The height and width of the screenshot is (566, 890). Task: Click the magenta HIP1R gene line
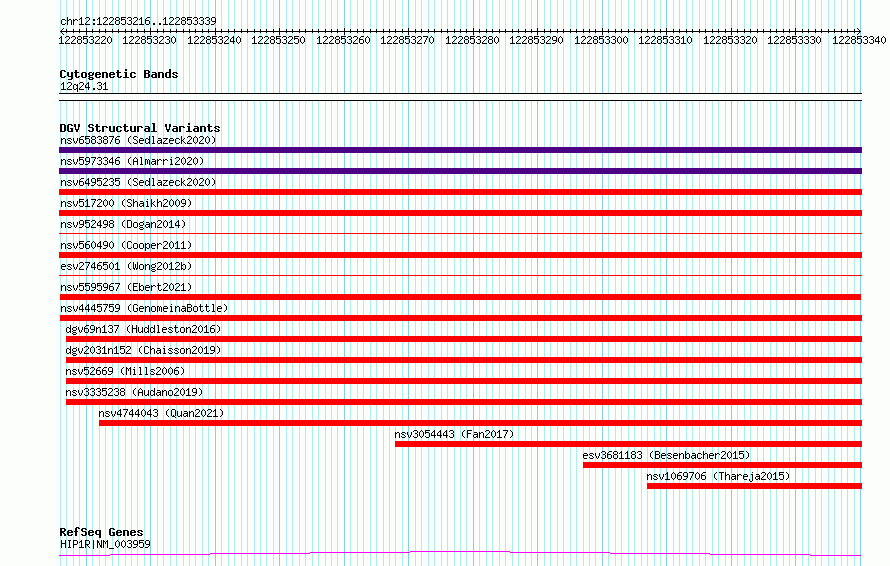coord(460,553)
